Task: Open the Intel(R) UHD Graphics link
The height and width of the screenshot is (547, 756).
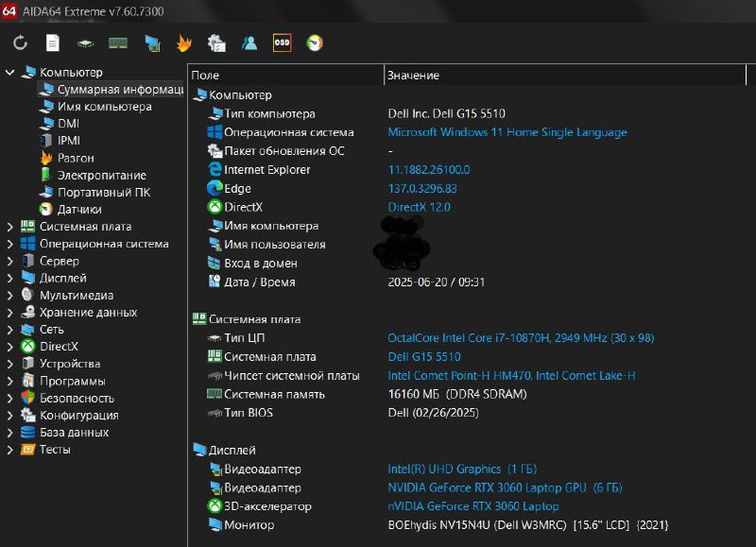Action: tap(462, 469)
